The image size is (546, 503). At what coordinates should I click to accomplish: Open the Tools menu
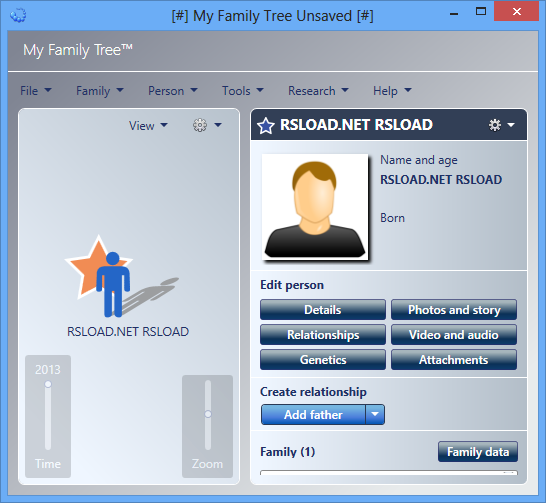coord(243,91)
